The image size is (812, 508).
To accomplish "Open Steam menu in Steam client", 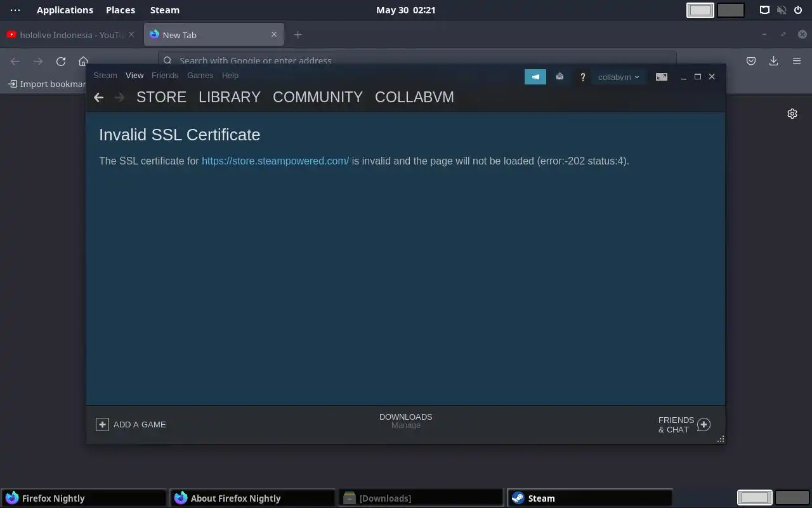I will coord(105,75).
